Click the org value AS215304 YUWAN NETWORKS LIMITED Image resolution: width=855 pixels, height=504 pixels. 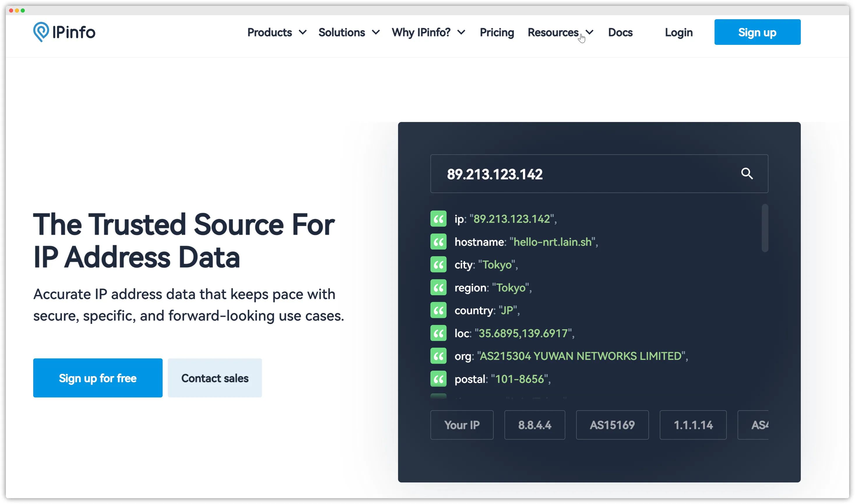coord(580,356)
